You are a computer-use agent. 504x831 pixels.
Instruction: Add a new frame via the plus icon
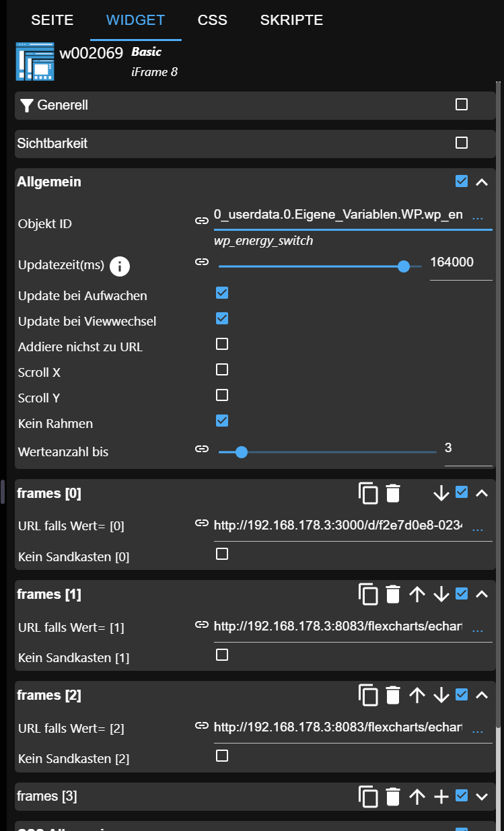pyautogui.click(x=441, y=796)
